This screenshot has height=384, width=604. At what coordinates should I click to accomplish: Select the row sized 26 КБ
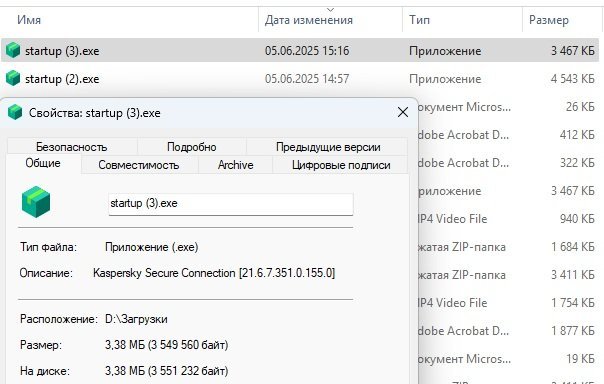click(x=508, y=107)
